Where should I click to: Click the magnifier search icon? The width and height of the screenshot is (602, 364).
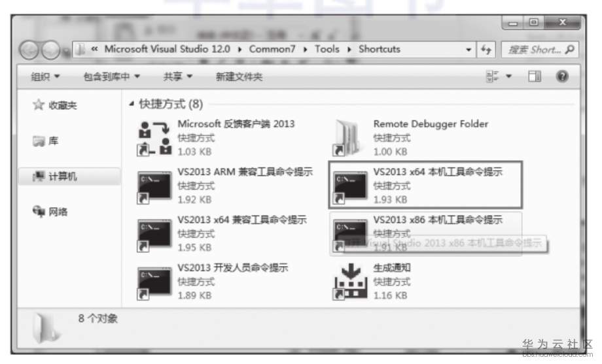click(x=570, y=50)
